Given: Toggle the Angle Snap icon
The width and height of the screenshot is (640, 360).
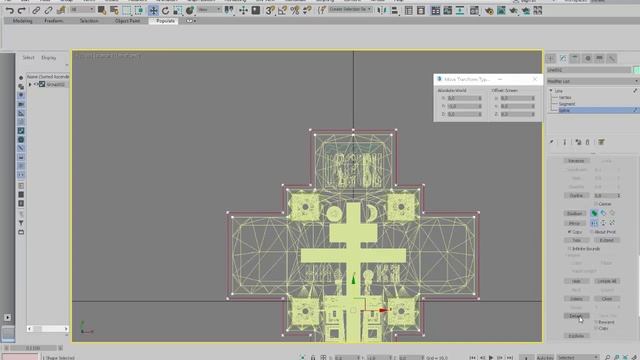Looking at the screenshot, I should [x=282, y=10].
